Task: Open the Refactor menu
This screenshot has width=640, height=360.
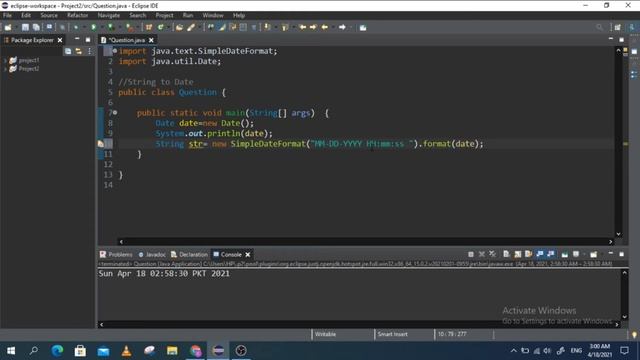Action: click(x=78, y=15)
